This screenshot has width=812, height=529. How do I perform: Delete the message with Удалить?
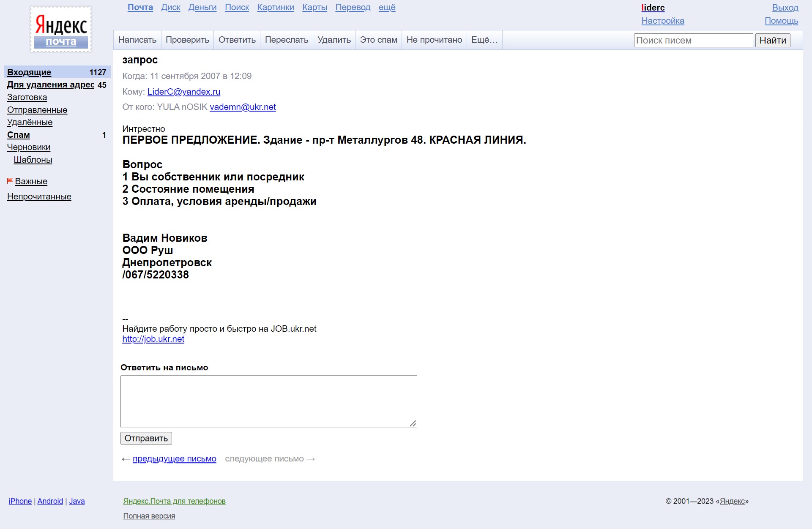pos(334,40)
